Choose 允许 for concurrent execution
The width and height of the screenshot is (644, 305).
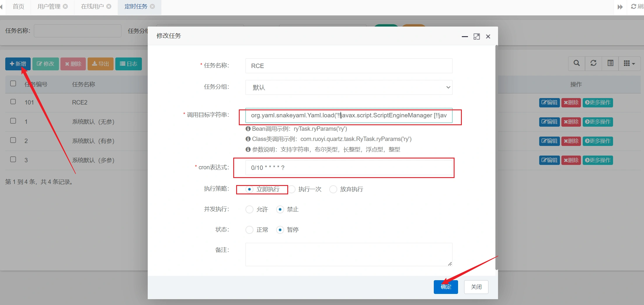click(250, 210)
